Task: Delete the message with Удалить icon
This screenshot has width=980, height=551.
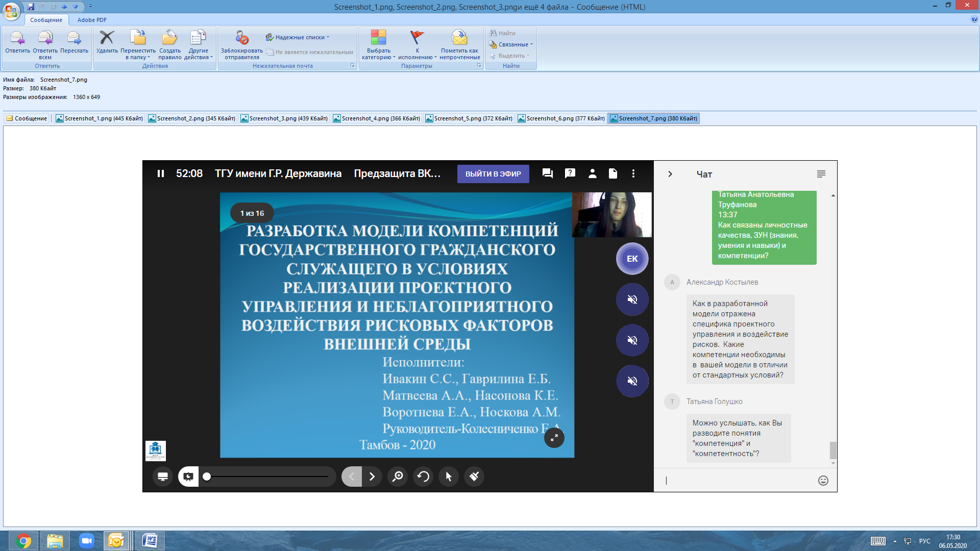Action: click(x=107, y=42)
